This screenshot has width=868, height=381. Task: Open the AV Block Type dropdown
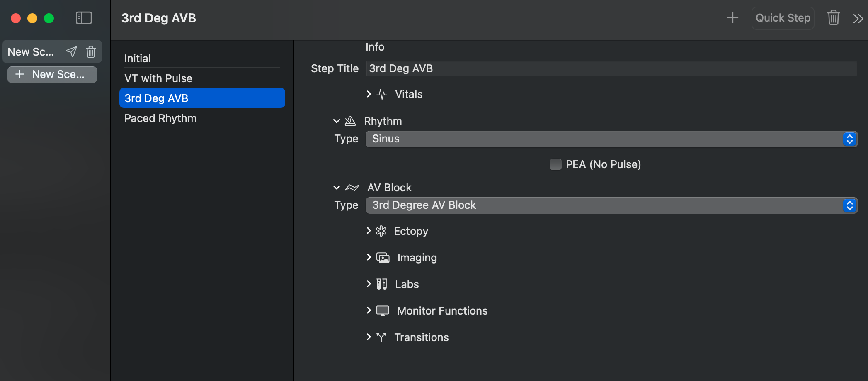[x=611, y=205]
